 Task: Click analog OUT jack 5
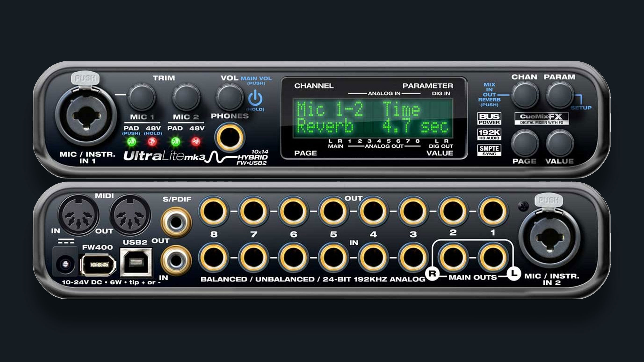[x=334, y=211]
